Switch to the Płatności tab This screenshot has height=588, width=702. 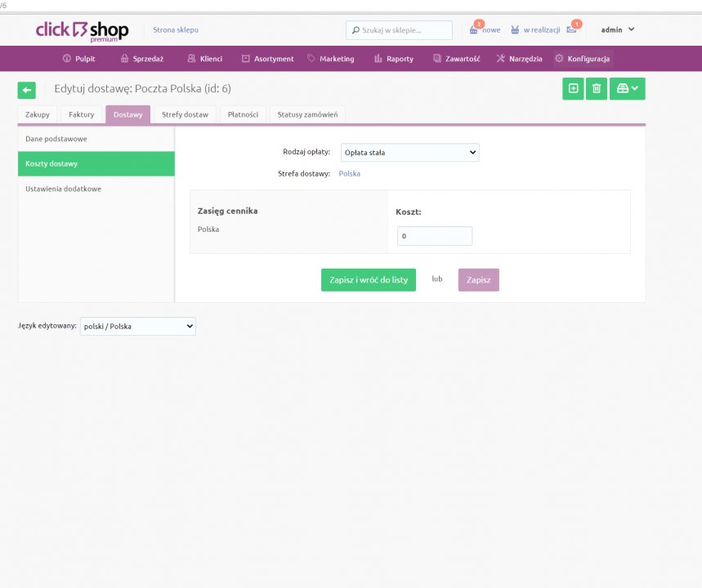(x=243, y=114)
